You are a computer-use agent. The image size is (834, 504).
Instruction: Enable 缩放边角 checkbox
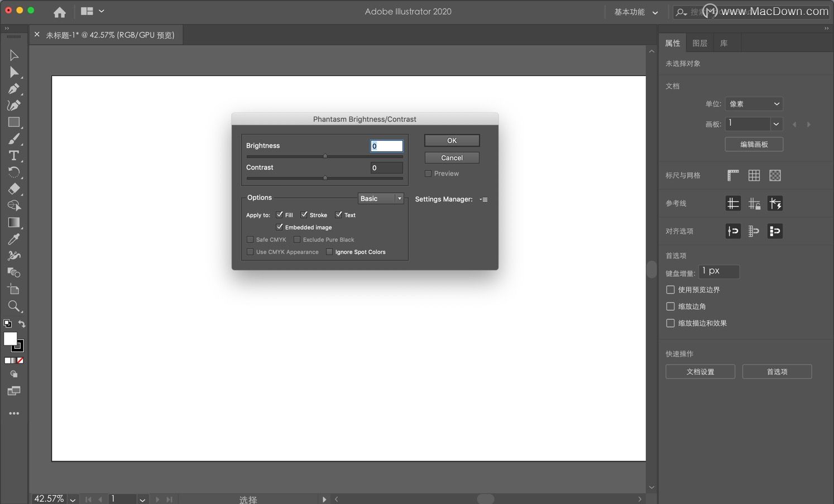click(670, 306)
